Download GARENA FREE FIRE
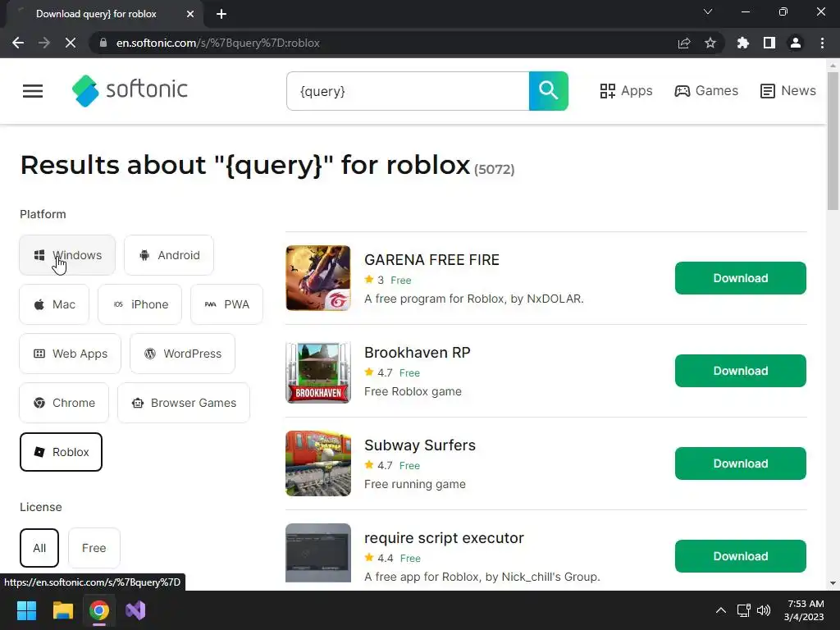 click(x=741, y=278)
